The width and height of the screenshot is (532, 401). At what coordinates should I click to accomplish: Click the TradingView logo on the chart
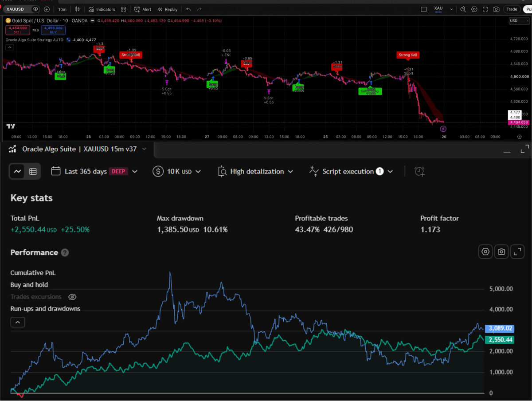click(11, 127)
